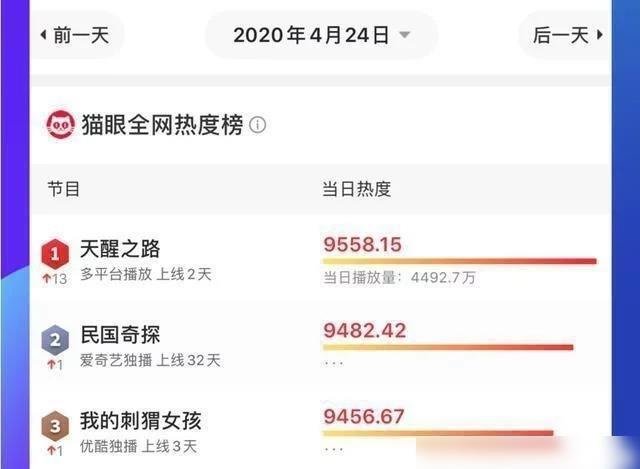Viewport: 640px width, 469px height.
Task: Open the 2020年4月24日 date selector
Action: pos(310,35)
